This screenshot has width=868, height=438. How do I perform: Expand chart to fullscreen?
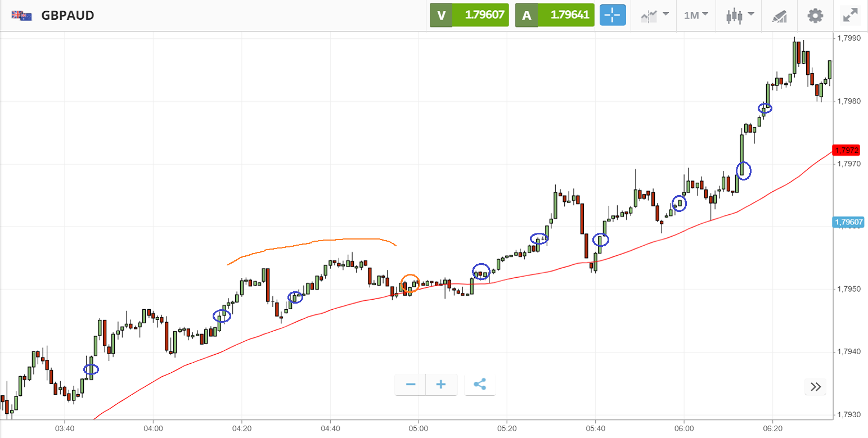click(x=850, y=15)
